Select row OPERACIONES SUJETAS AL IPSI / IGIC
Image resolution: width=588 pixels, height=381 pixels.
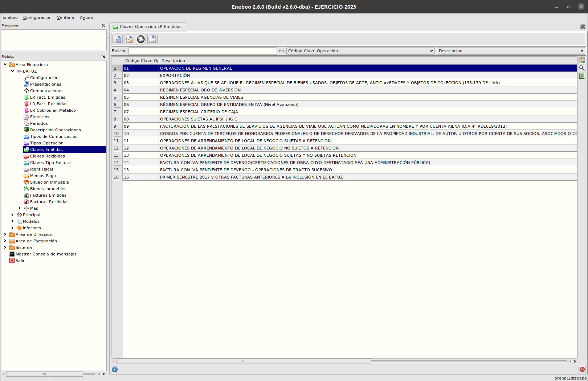pyautogui.click(x=350, y=119)
